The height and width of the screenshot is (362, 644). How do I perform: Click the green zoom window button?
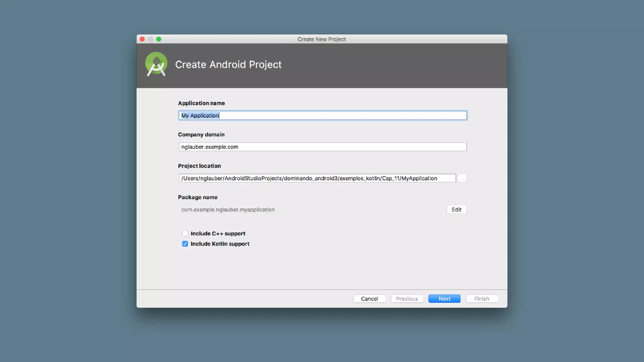pyautogui.click(x=159, y=39)
